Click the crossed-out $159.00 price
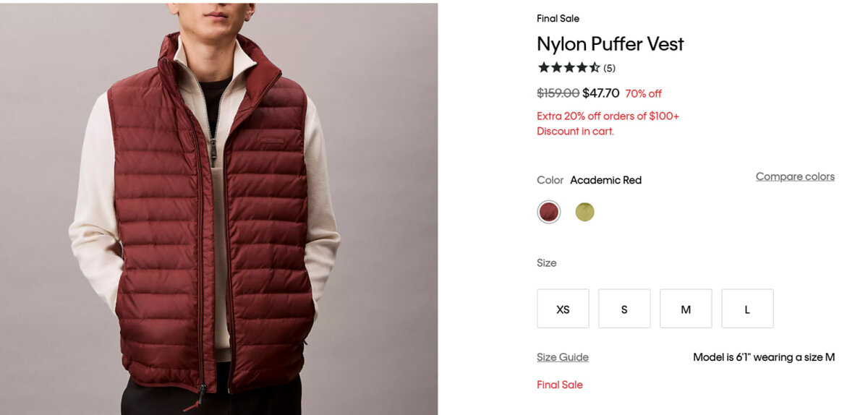The height and width of the screenshot is (415, 868). [558, 93]
